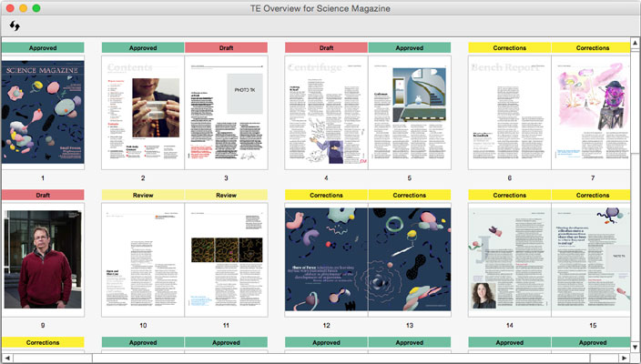The height and width of the screenshot is (364, 641).
Task: Click page number 10 label
Action: [x=143, y=325]
